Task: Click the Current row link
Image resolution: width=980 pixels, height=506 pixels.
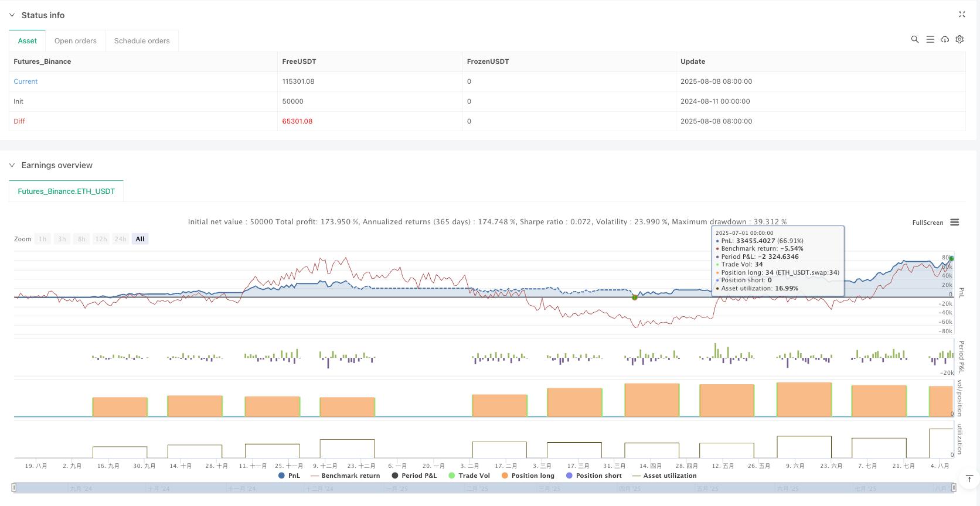Action: pos(26,81)
